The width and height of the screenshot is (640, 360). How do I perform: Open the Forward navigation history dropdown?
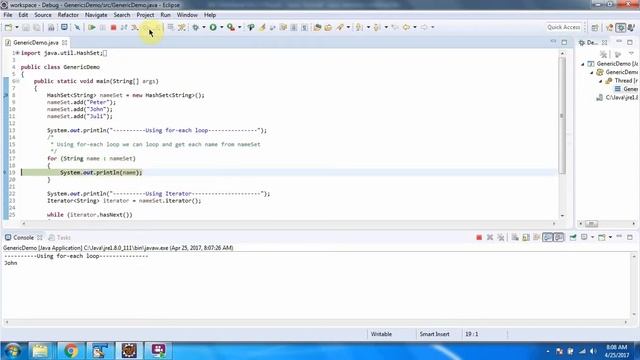[x=433, y=27]
